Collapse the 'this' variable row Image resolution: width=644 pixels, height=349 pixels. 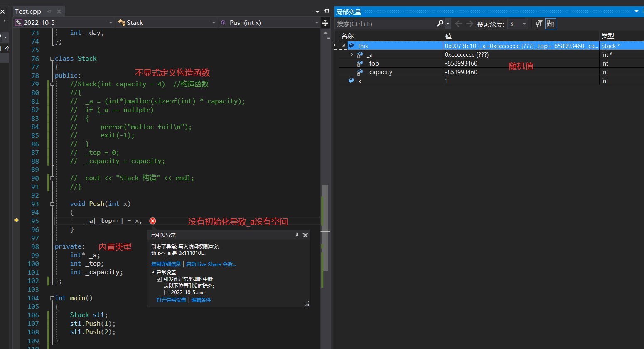point(343,46)
